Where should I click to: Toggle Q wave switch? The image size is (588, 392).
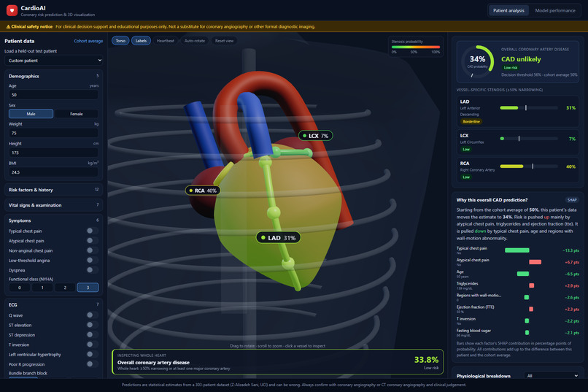click(x=92, y=315)
